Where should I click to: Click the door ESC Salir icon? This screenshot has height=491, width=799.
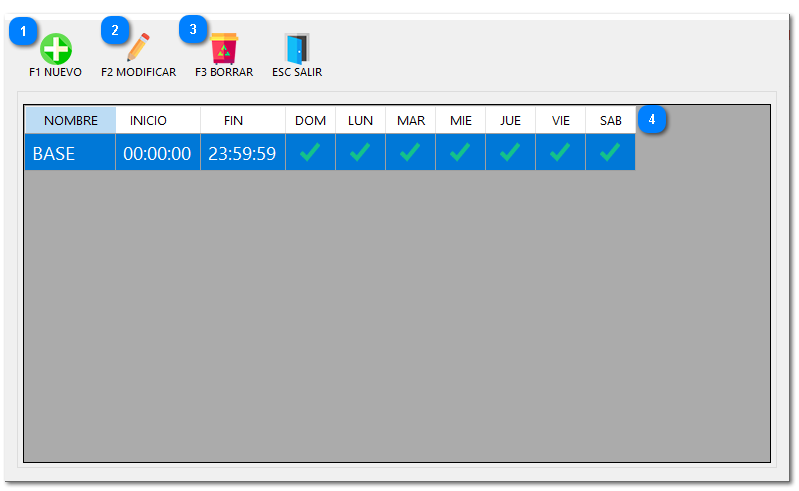297,48
